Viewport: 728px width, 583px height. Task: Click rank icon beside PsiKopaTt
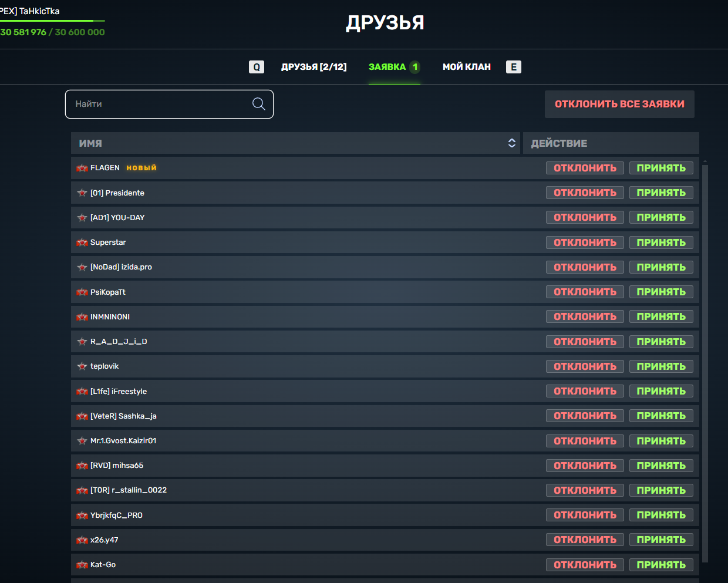click(x=82, y=292)
